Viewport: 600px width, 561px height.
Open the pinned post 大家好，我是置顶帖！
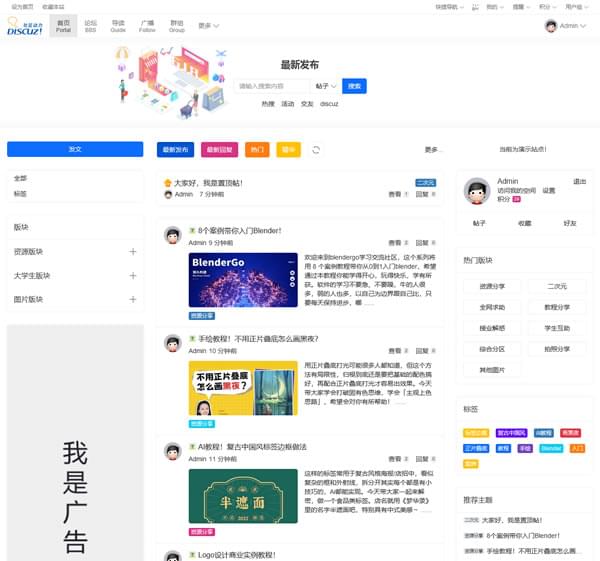209,183
